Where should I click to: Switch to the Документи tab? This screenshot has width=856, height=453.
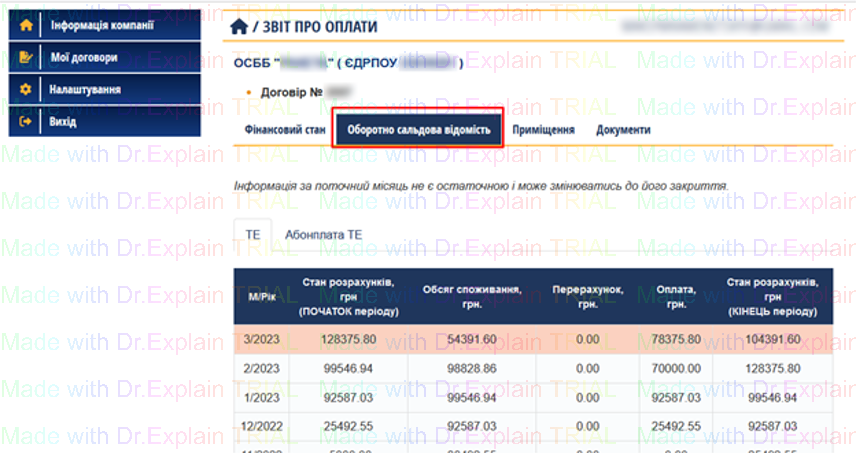pos(623,130)
